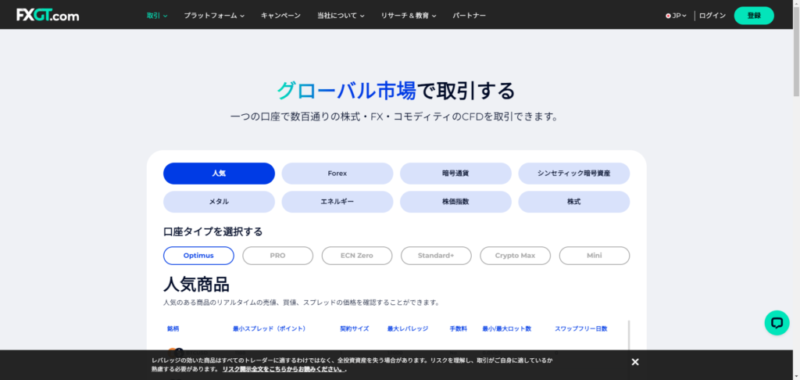800x380 pixels.
Task: Click the 最小スプレッド（ポイント） column header
Action: [x=269, y=328]
